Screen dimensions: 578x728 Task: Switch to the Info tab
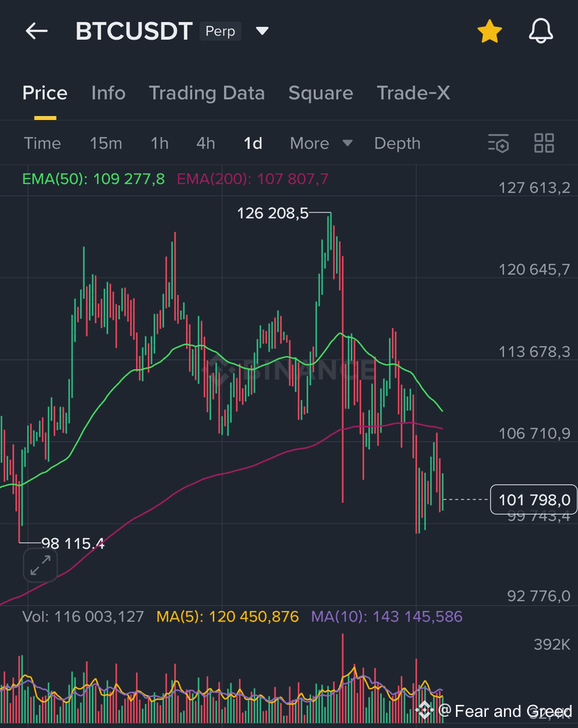108,93
